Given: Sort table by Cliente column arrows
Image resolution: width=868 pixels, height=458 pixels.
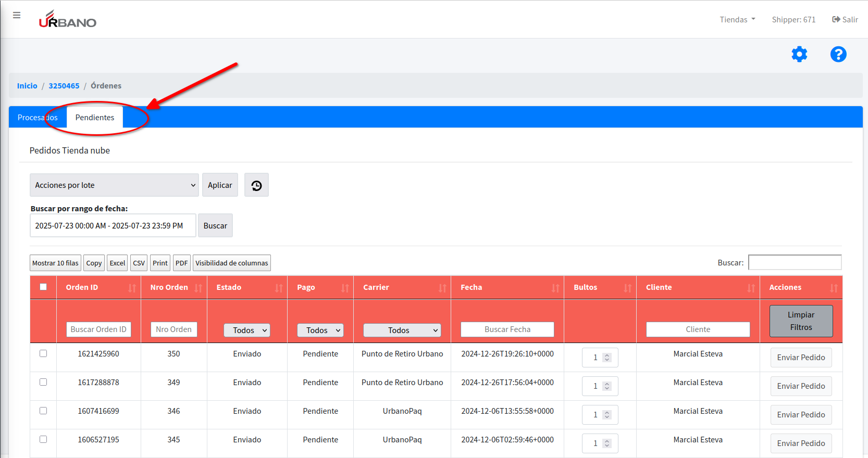Looking at the screenshot, I should pyautogui.click(x=751, y=288).
